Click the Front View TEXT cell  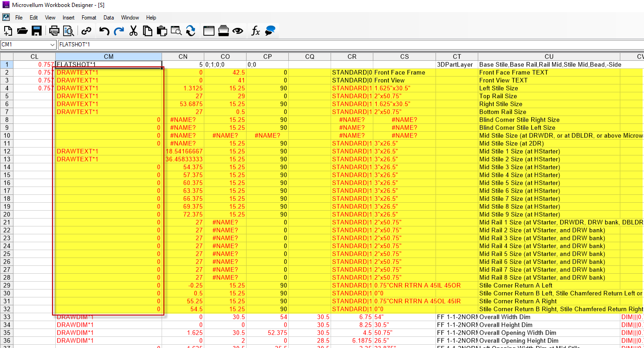(x=549, y=80)
